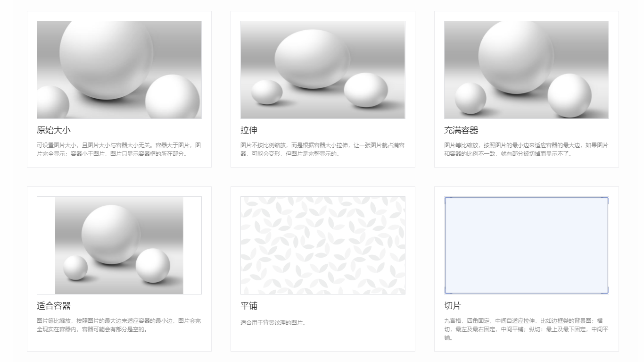Click the 适合容器 preview image
This screenshot has width=644, height=362.
pos(118,244)
